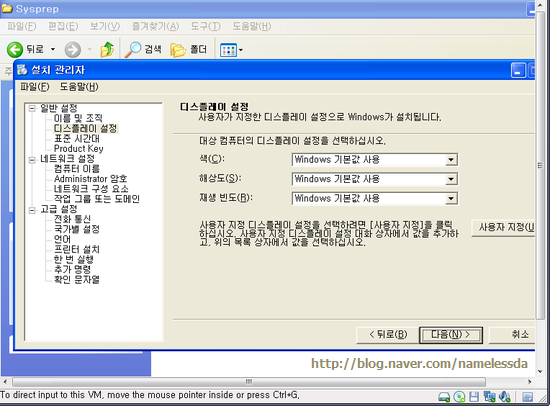Click the VM status bar rightmost icon
Viewport: 550px width, 406px height.
528,397
